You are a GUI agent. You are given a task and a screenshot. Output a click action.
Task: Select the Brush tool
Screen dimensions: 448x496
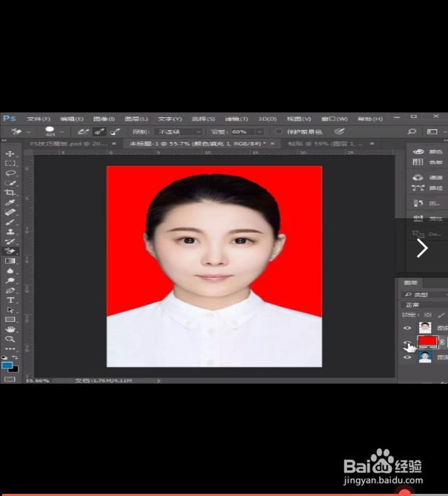pos(10,222)
